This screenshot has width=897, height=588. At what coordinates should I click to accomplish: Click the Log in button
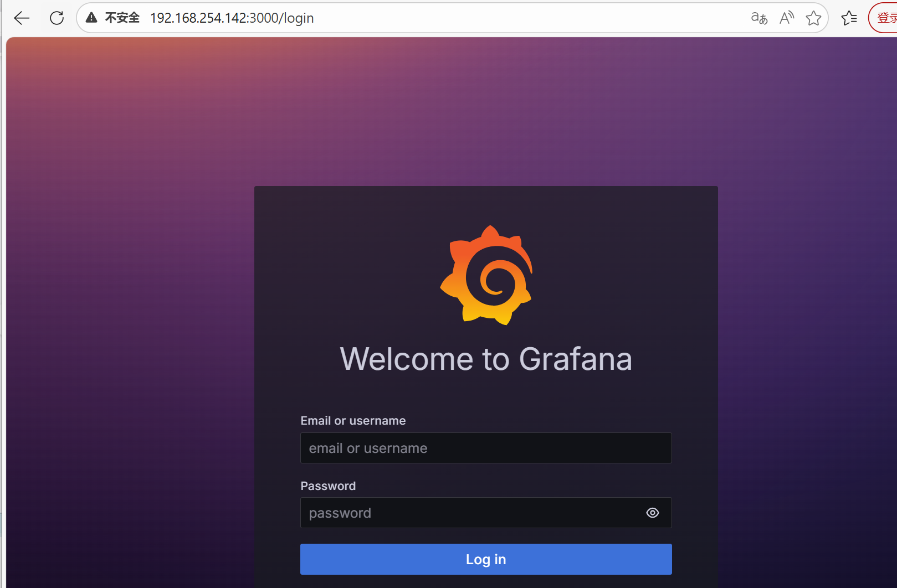click(486, 559)
